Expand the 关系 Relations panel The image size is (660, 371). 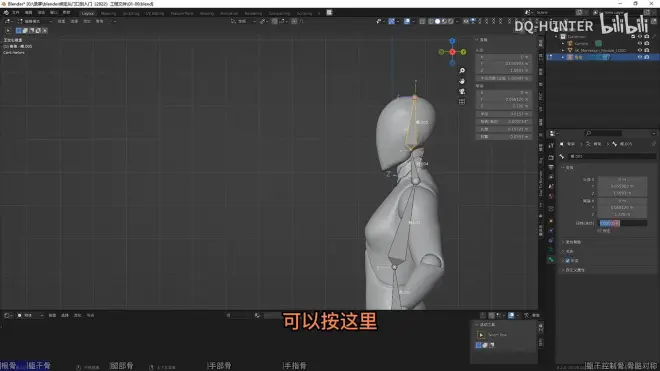point(564,251)
